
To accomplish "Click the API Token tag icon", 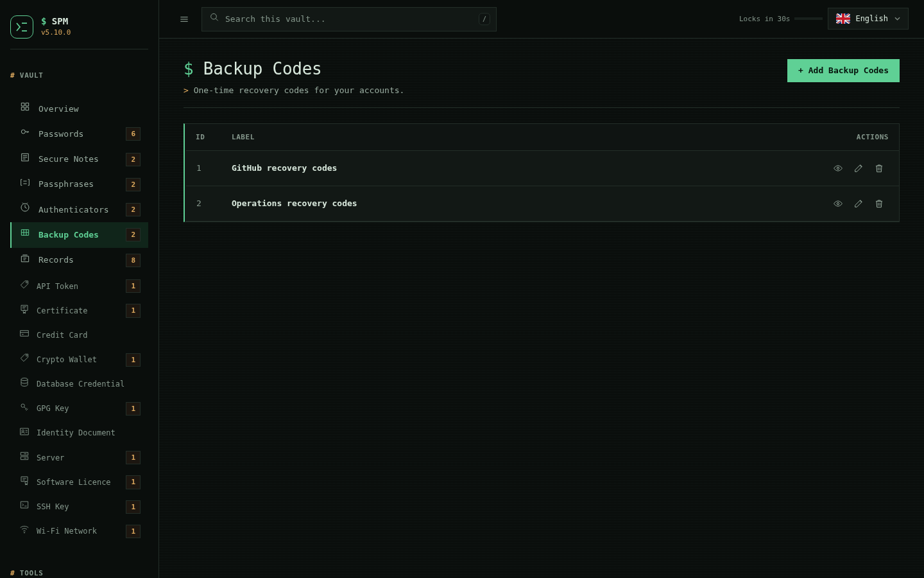I will pyautogui.click(x=24, y=285).
